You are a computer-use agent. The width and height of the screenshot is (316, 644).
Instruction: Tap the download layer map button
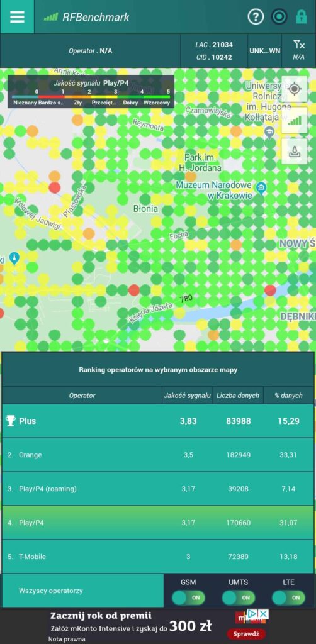[294, 152]
